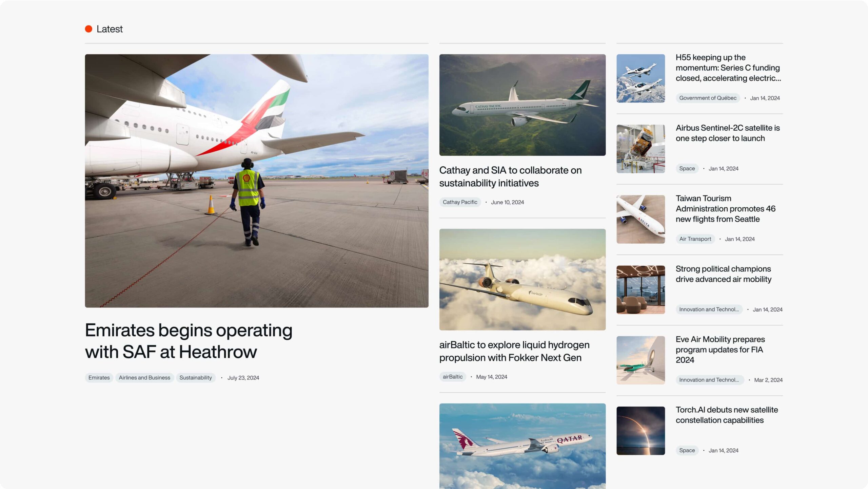
Task: Click the orange Latest section dot
Action: pos(88,29)
